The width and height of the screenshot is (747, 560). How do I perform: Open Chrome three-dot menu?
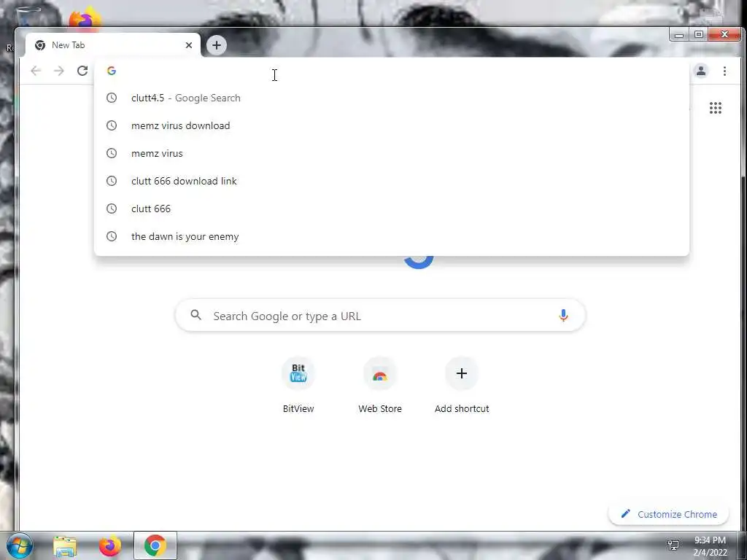coord(724,71)
